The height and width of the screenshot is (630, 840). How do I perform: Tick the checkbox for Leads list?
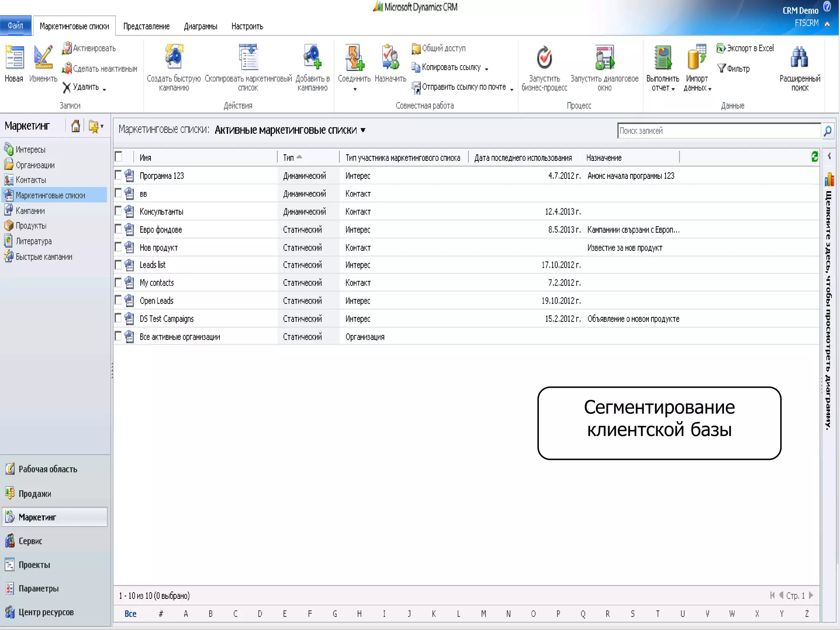(x=119, y=265)
